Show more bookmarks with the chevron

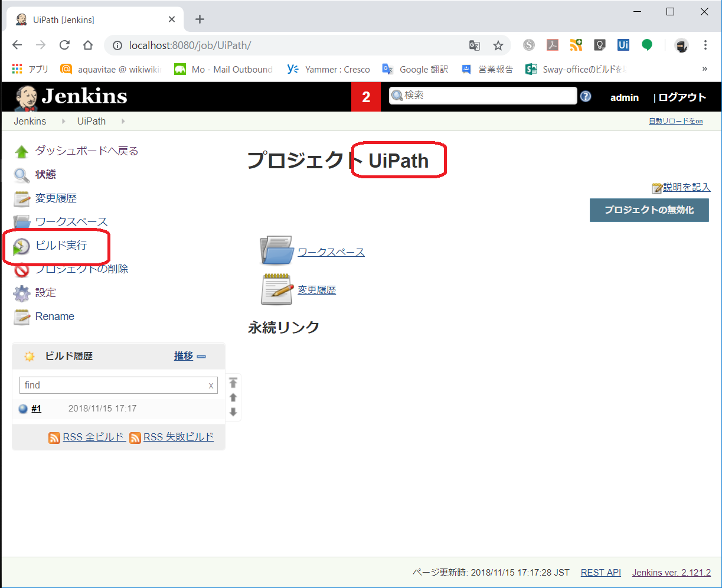click(x=704, y=69)
